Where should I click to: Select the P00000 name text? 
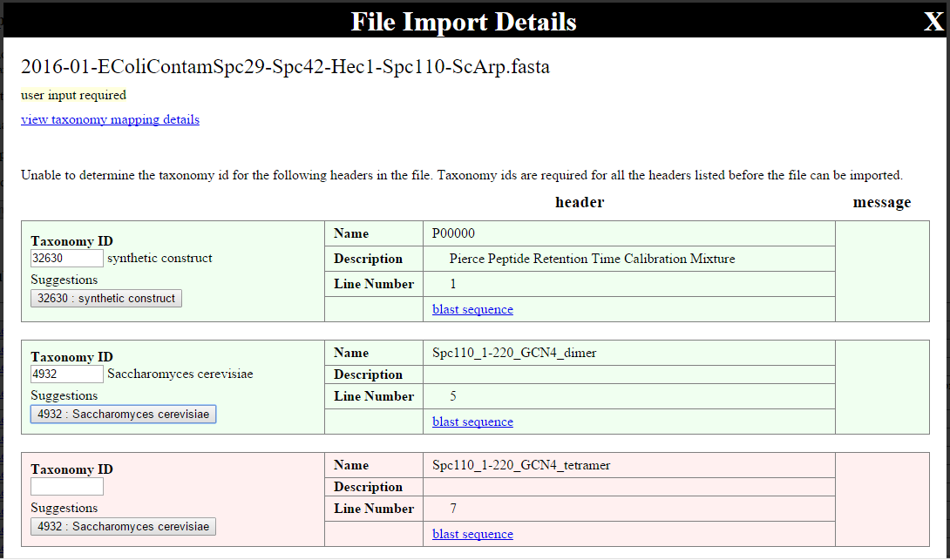(453, 233)
